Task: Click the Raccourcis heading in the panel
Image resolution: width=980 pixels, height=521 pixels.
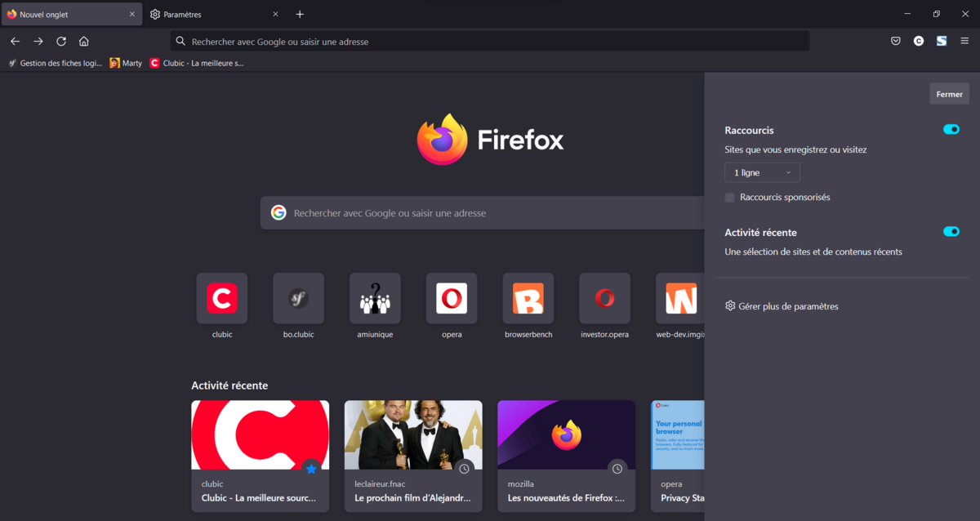Action: click(x=749, y=130)
